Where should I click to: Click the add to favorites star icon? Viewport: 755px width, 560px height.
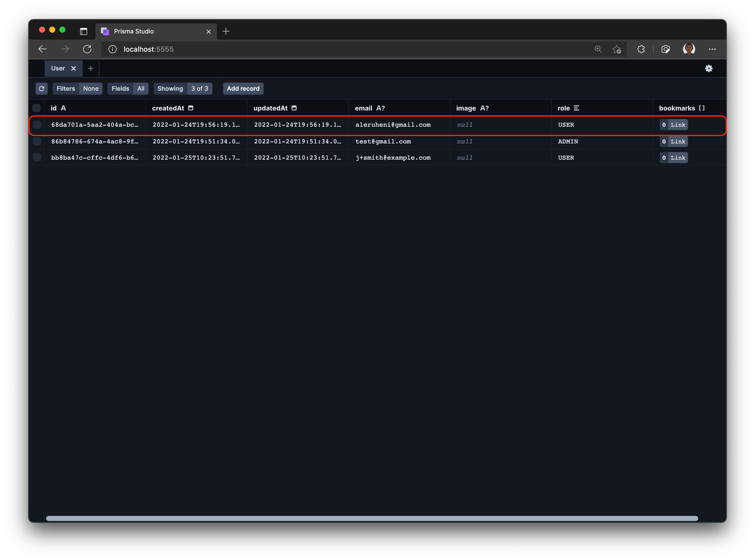617,49
